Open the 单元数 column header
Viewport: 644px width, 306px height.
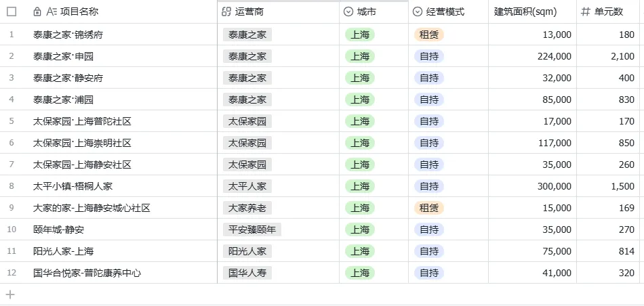coord(608,12)
